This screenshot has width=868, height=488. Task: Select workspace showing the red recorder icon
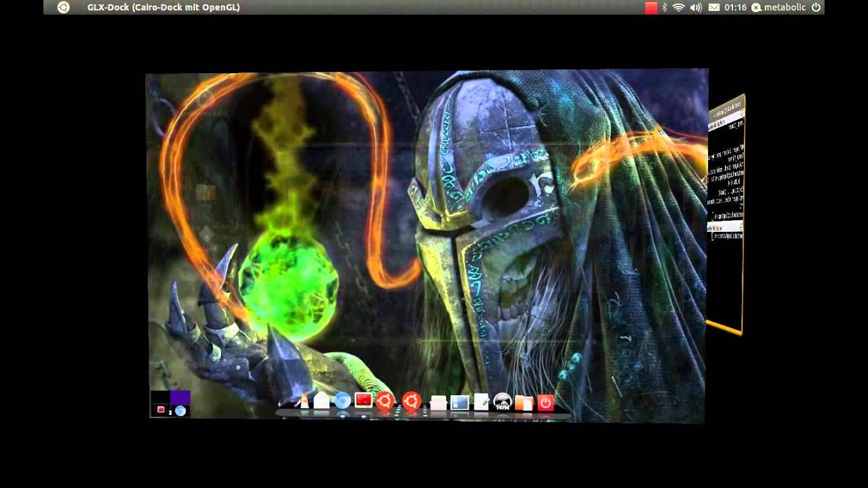[x=161, y=410]
